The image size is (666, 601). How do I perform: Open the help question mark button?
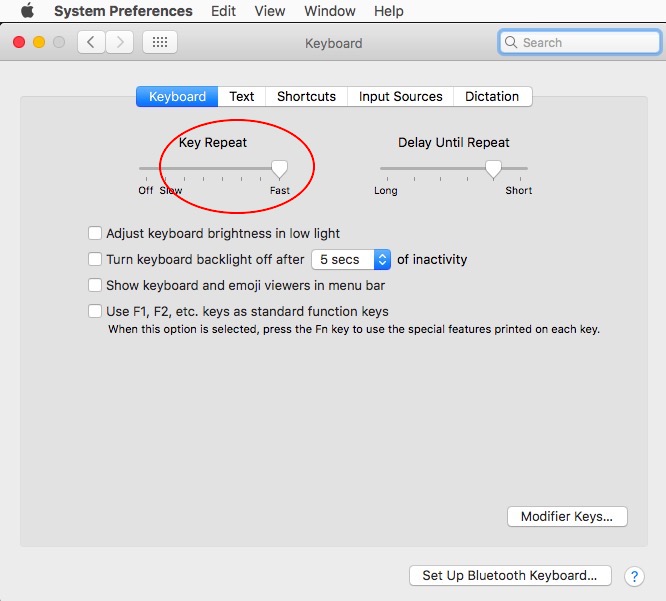(x=634, y=576)
